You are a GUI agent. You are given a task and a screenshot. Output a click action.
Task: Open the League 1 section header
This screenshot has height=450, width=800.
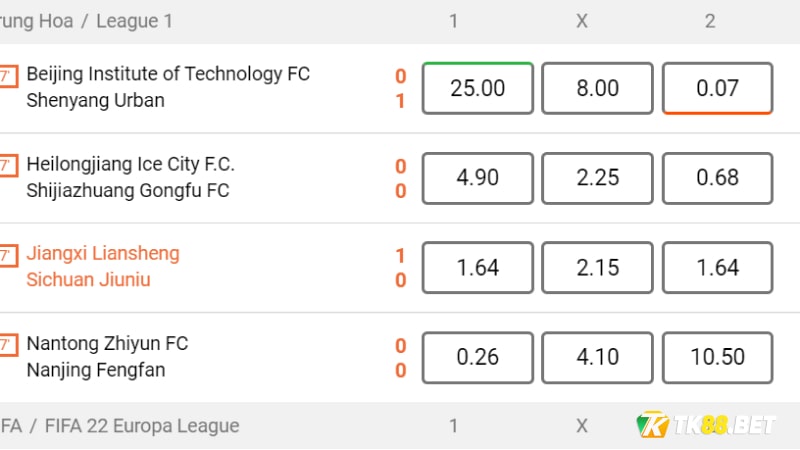point(134,21)
